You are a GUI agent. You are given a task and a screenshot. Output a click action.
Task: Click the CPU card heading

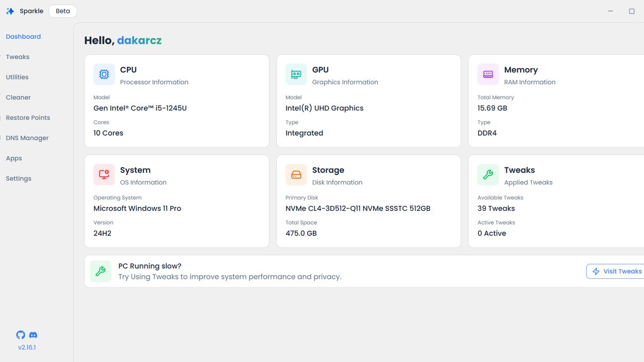coord(128,70)
